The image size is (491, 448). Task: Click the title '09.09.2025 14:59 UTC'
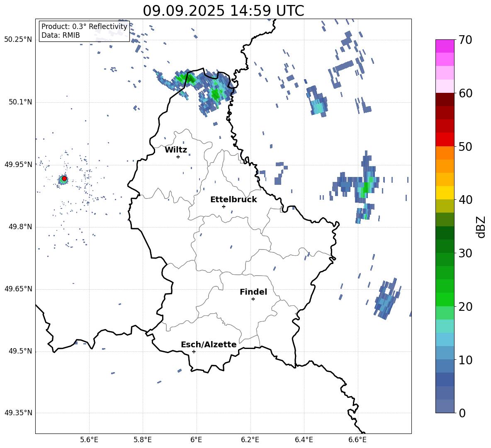[224, 11]
